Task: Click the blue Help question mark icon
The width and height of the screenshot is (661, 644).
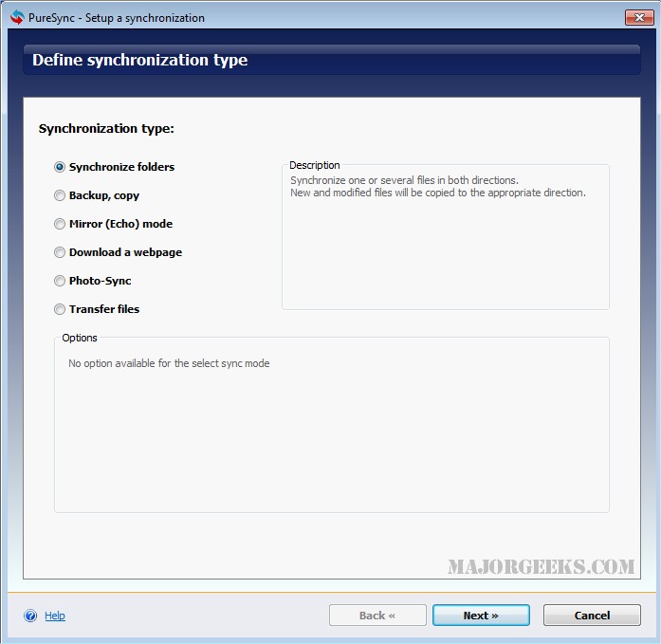Action: [30, 616]
